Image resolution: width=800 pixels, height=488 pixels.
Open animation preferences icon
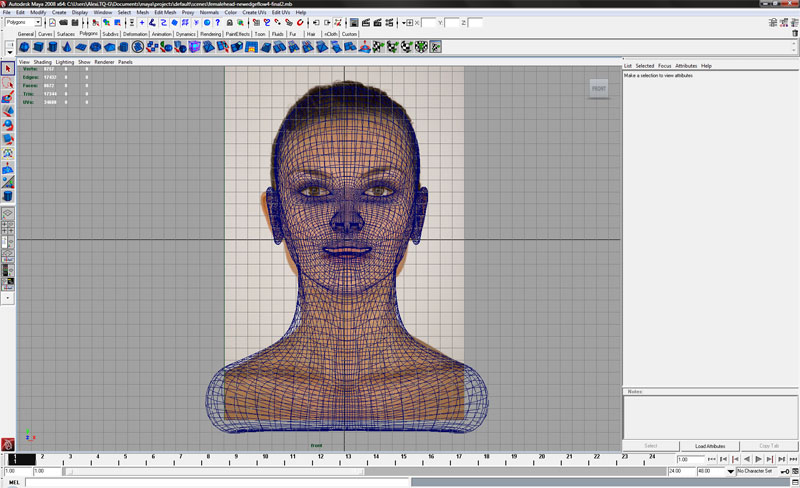(x=795, y=471)
